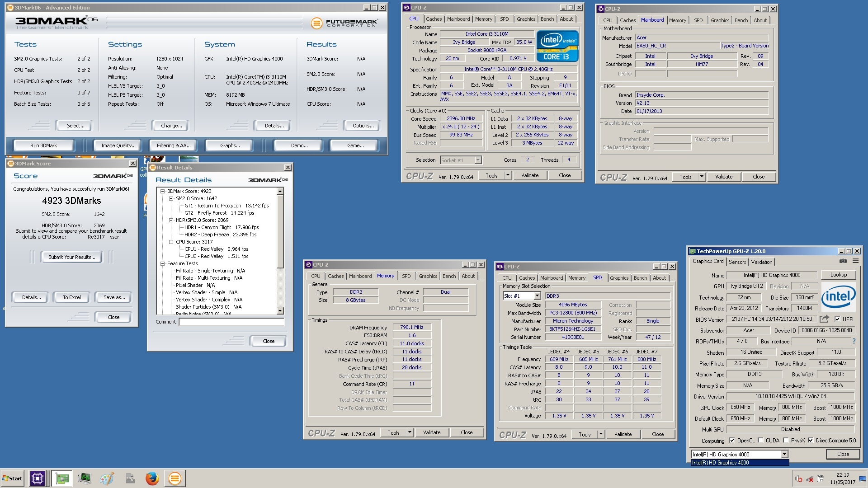The width and height of the screenshot is (868, 488).
Task: Click the CPU-Z taskbar icon
Action: click(x=38, y=478)
